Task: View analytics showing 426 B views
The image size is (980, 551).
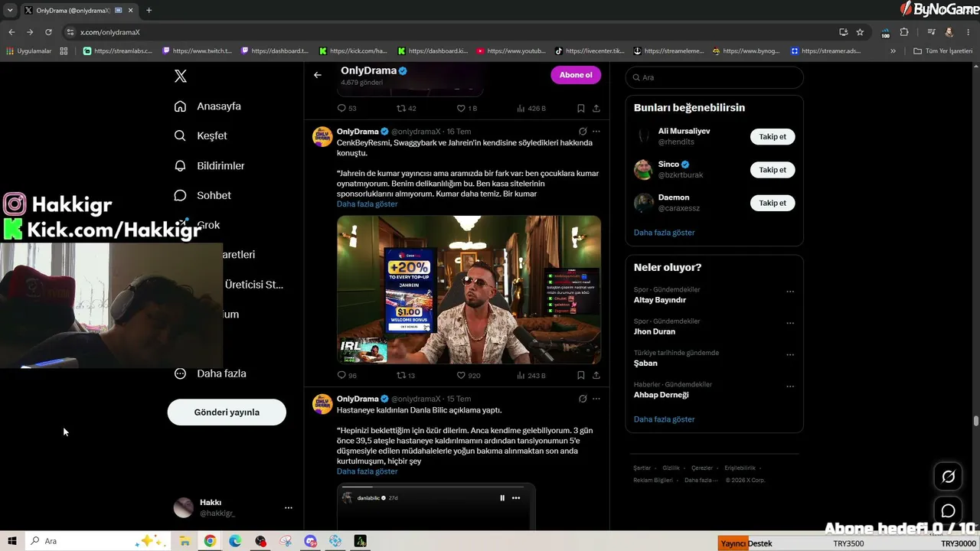Action: 531,108
